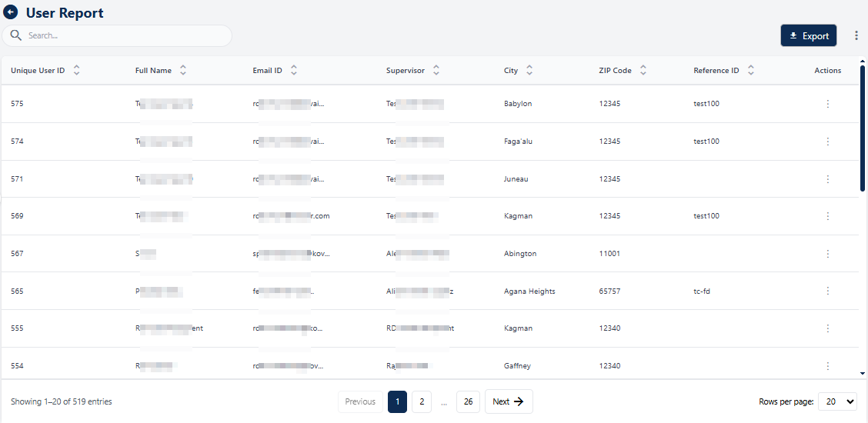The image size is (868, 423).
Task: Click the Juneau city cell
Action: [516, 179]
